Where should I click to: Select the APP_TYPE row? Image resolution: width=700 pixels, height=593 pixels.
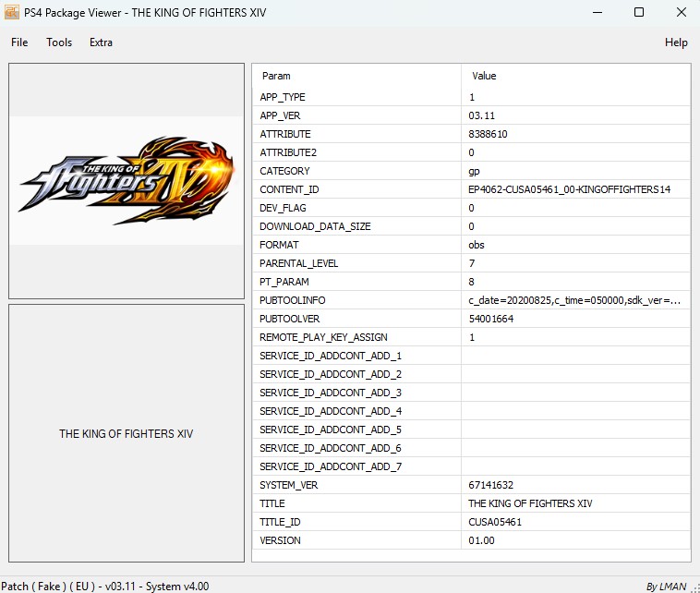(x=471, y=97)
